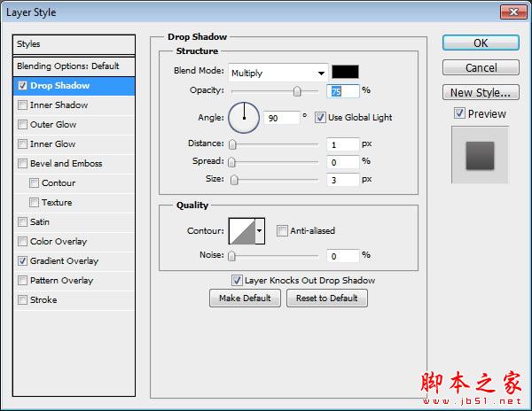
Task: Enable the Inner Shadow checkbox
Action: 22,105
